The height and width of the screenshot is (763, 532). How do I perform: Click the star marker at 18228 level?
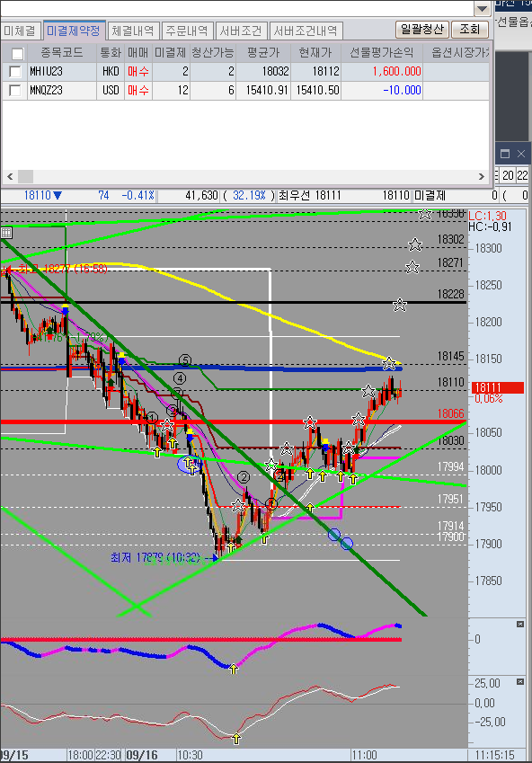pyautogui.click(x=400, y=305)
